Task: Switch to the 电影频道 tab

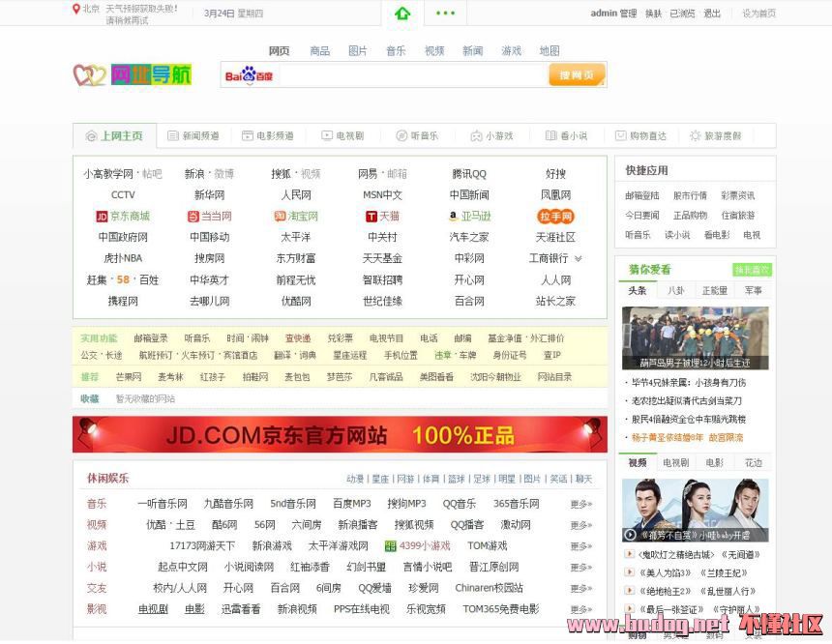Action: click(x=268, y=135)
